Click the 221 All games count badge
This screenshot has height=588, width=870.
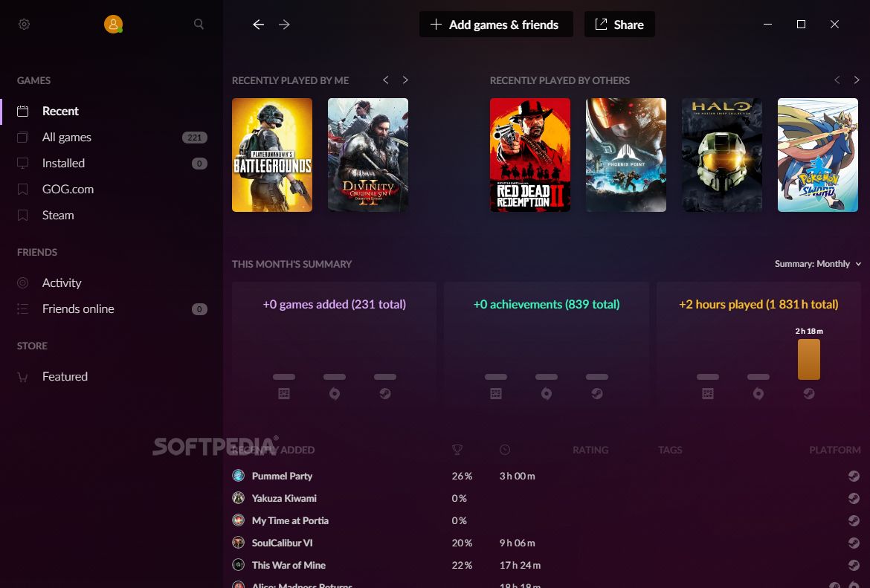[x=195, y=138]
